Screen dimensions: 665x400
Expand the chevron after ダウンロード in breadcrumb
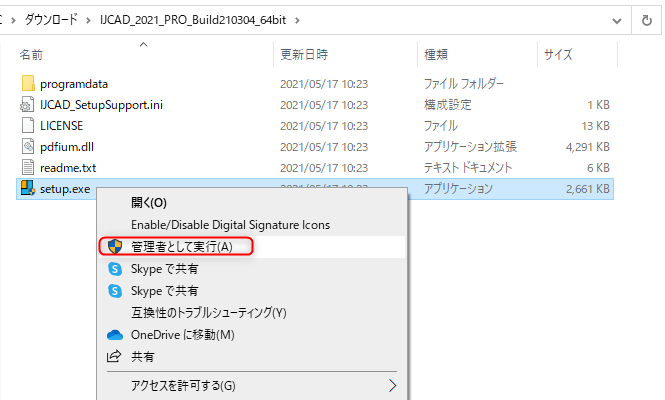pos(88,20)
